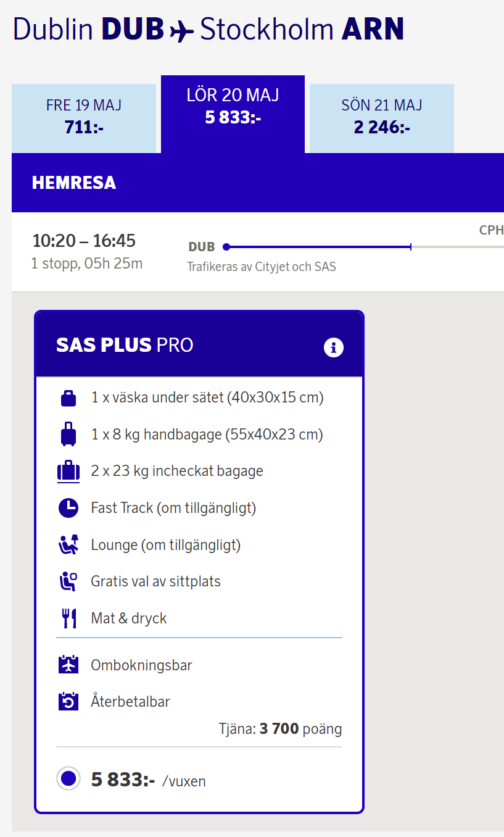Select the LÖR 20 MAJ date tab

(x=233, y=107)
